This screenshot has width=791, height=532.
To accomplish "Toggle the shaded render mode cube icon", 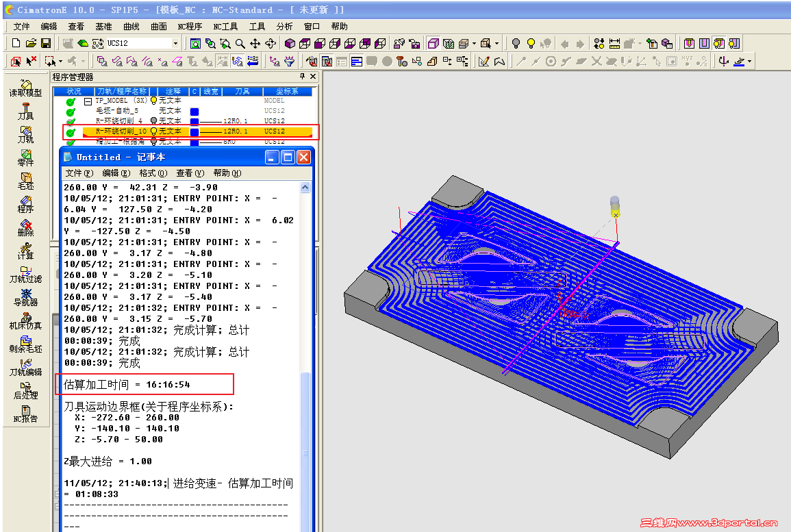I will (x=434, y=44).
